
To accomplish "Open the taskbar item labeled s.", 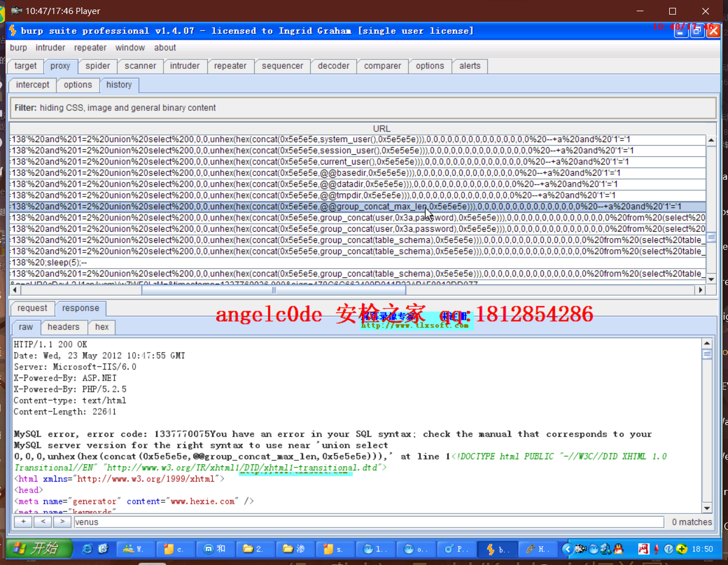I will pos(334,549).
